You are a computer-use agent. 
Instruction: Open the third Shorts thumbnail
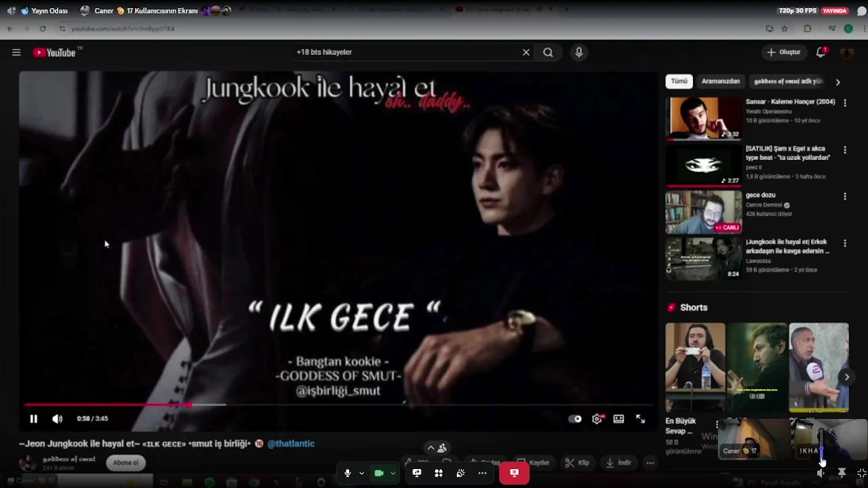(x=818, y=367)
